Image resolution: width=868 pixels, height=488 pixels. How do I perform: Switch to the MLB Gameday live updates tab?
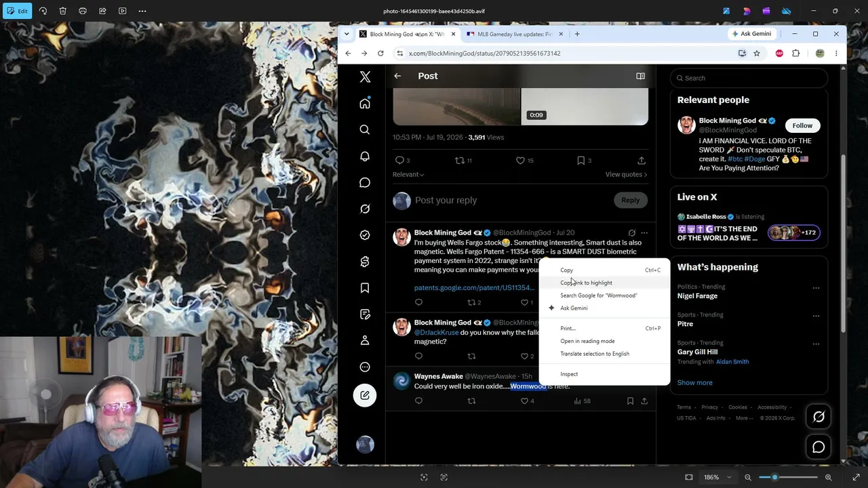coord(514,34)
